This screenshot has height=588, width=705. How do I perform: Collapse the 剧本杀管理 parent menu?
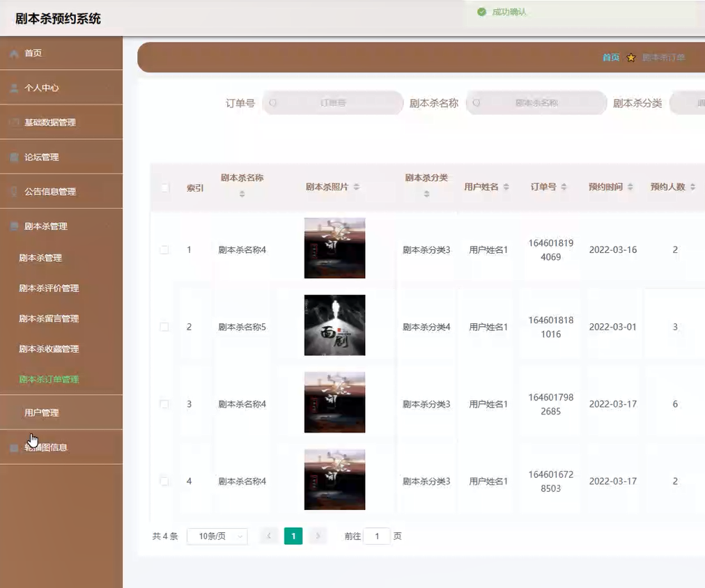pos(61,226)
